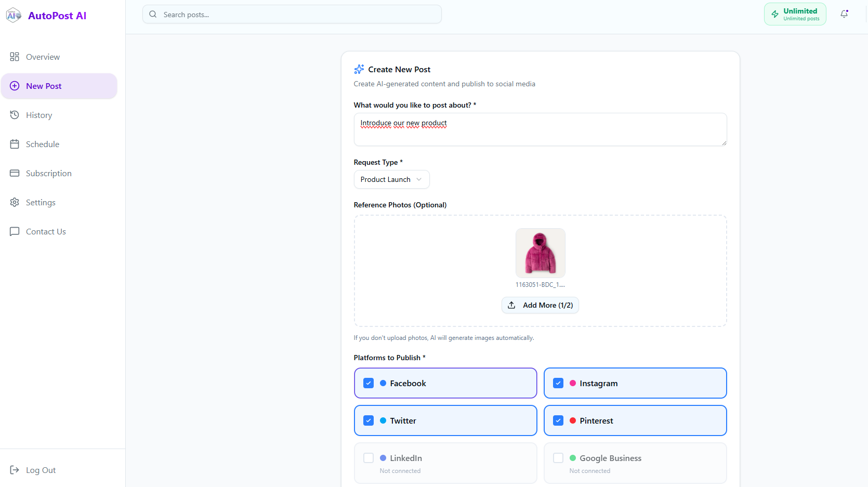Click the Subscription card icon

(15, 173)
